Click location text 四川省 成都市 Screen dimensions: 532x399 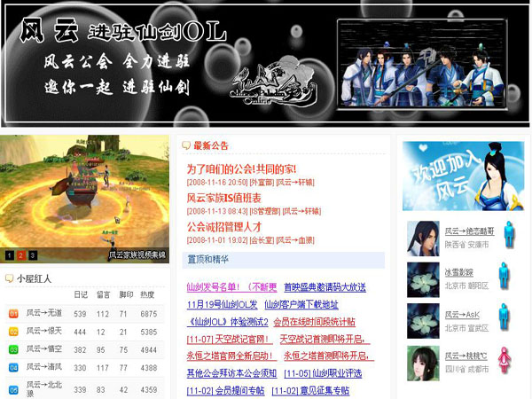[x=466, y=370]
